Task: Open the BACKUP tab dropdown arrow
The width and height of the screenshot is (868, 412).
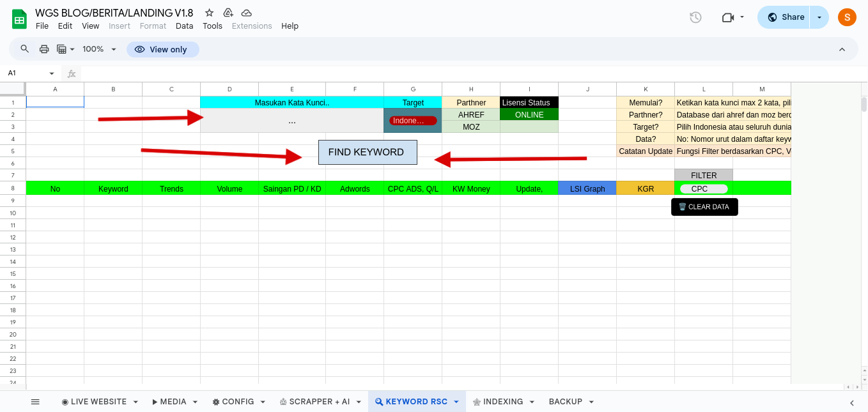Action: 591,402
